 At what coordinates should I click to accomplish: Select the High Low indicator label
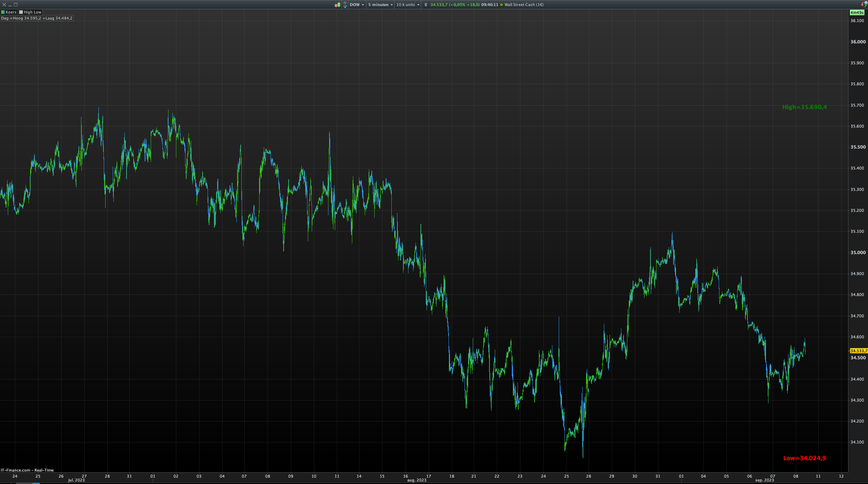[32, 12]
